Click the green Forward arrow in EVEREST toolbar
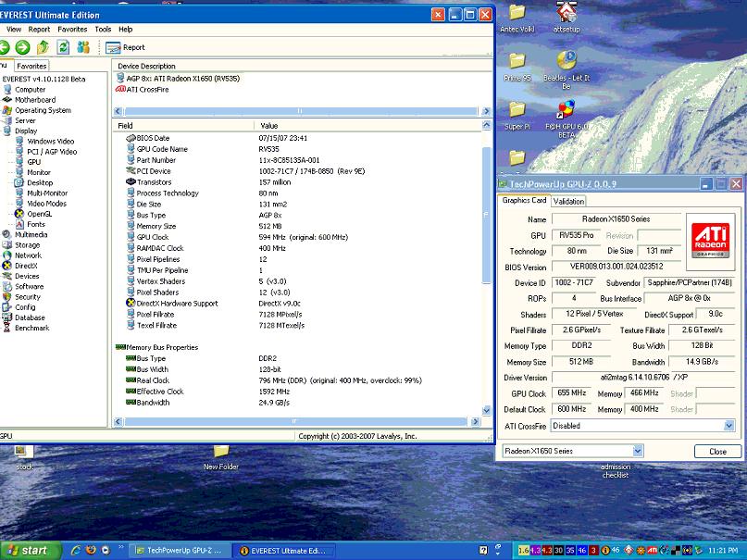The height and width of the screenshot is (560, 747). [x=22, y=47]
